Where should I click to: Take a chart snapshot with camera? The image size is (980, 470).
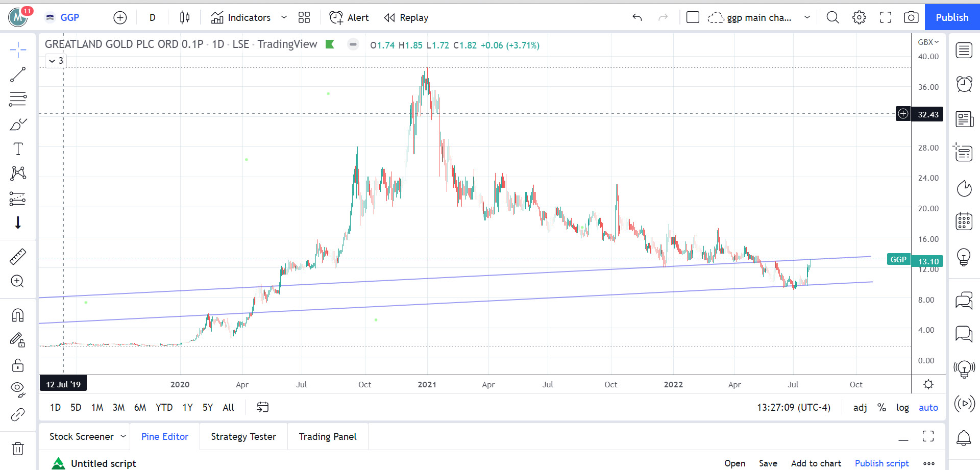(911, 17)
